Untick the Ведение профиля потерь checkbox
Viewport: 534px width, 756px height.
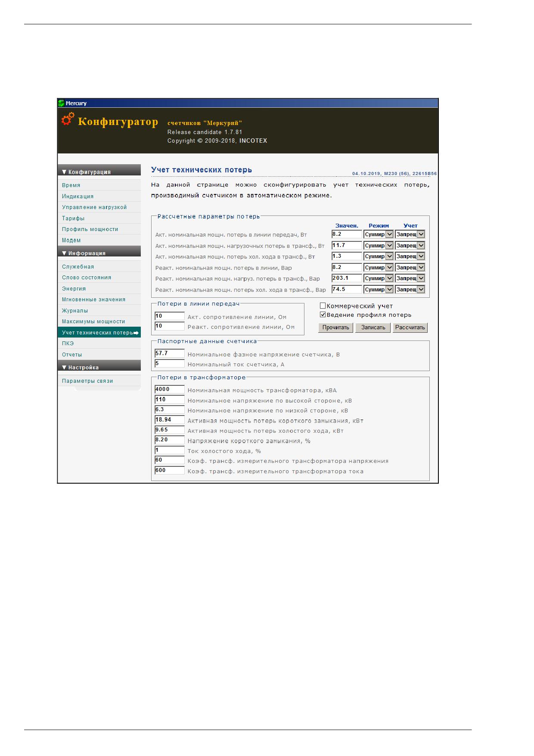click(x=323, y=315)
